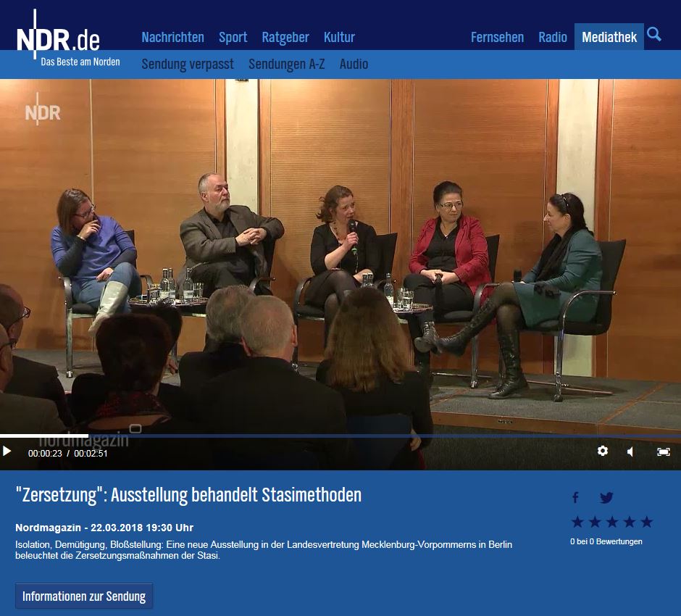Enter fullscreen video mode
Screen dimensions: 681x616
click(663, 451)
